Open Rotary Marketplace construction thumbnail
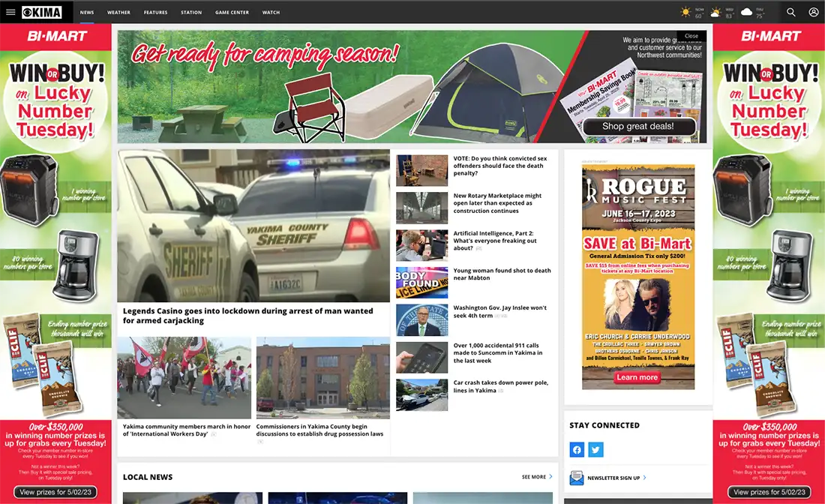This screenshot has width=825, height=504. (422, 208)
